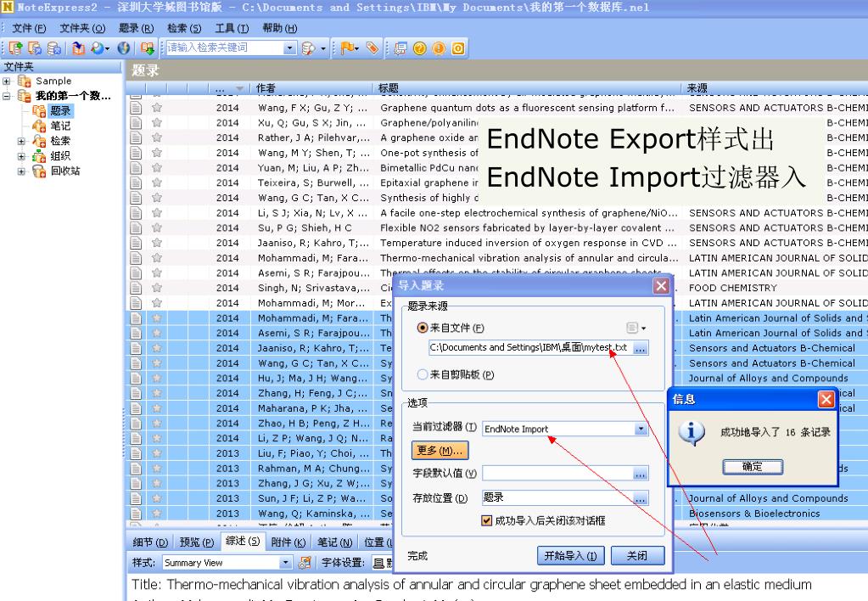The height and width of the screenshot is (601, 868).
Task: Click the document icon in the Xu, Q row
Action: [136, 122]
